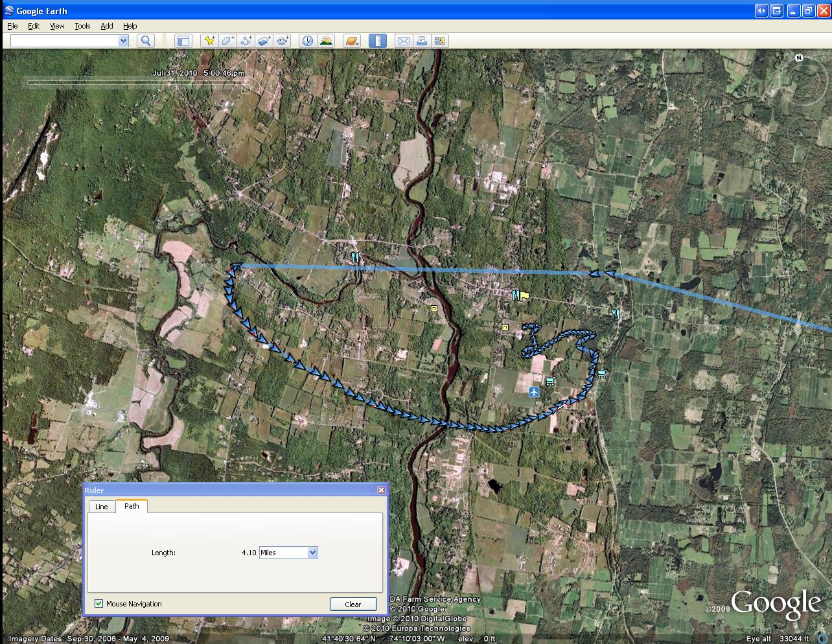Select the Path tab in Ruler
Viewport: 832px width, 644px height.
click(132, 506)
